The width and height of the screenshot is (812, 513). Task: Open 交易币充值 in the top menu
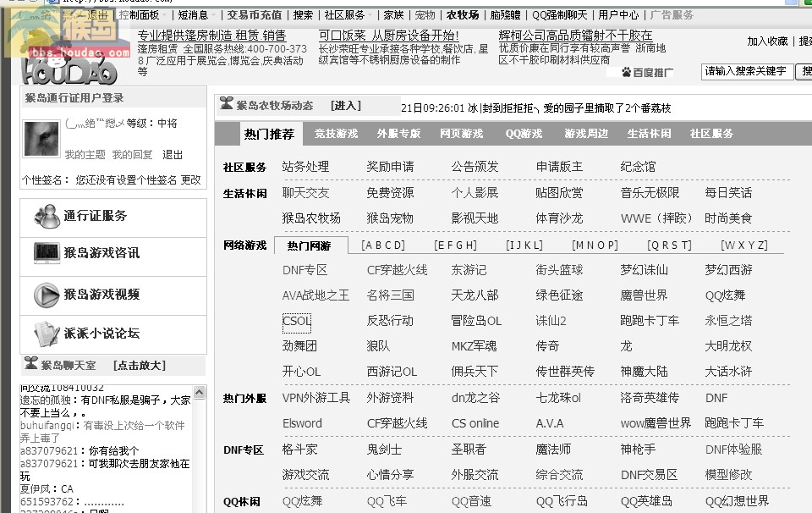255,15
